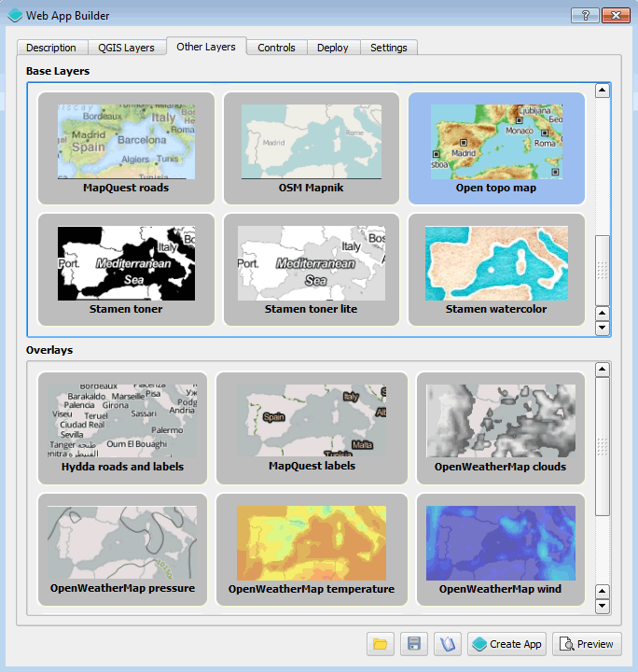Click the open folder icon button
This screenshot has width=638, height=672.
pyautogui.click(x=380, y=644)
